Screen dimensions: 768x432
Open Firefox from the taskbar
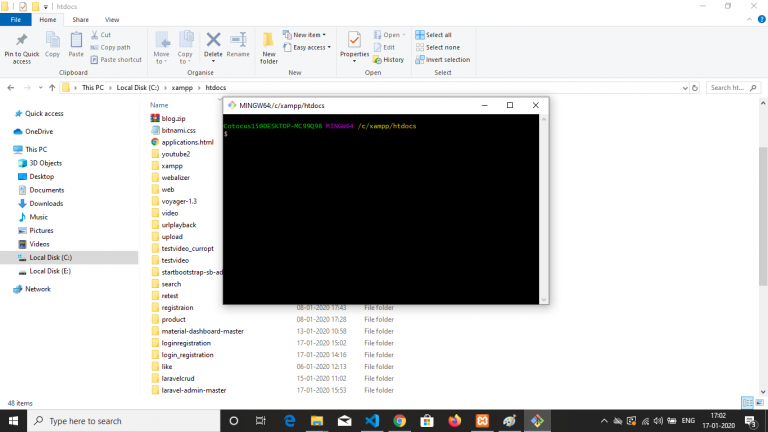pyautogui.click(x=455, y=421)
